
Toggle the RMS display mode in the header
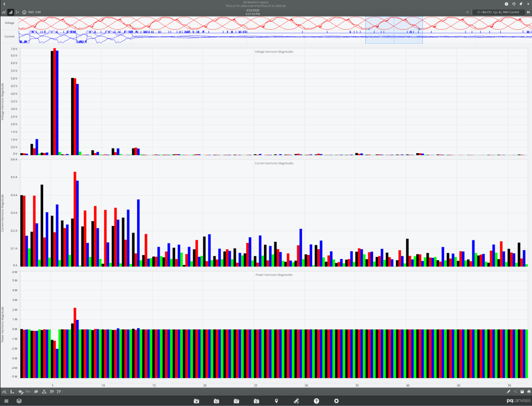tap(31, 11)
